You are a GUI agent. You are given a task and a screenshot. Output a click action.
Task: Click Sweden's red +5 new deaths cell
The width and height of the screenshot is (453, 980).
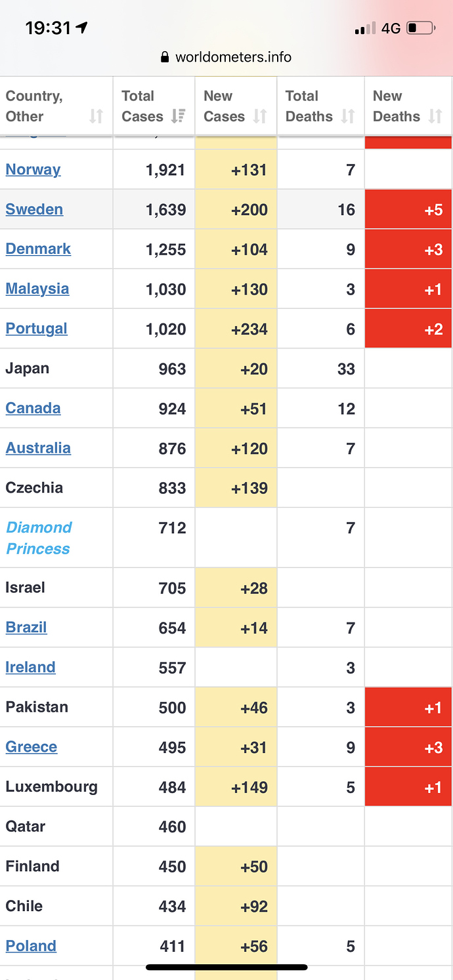pos(408,209)
